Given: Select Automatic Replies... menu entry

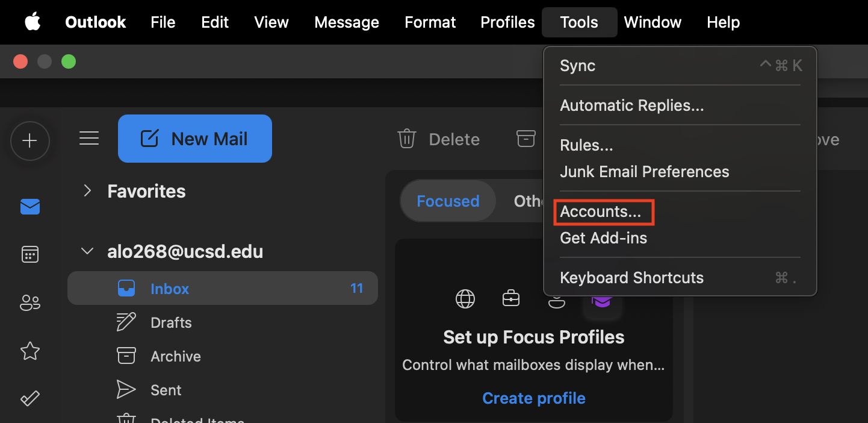Looking at the screenshot, I should point(631,105).
